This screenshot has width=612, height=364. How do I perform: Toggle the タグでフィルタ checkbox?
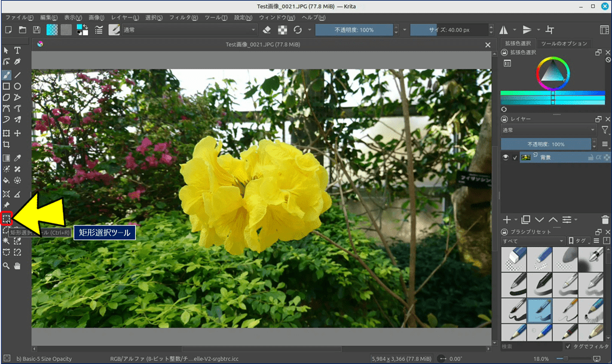point(568,346)
